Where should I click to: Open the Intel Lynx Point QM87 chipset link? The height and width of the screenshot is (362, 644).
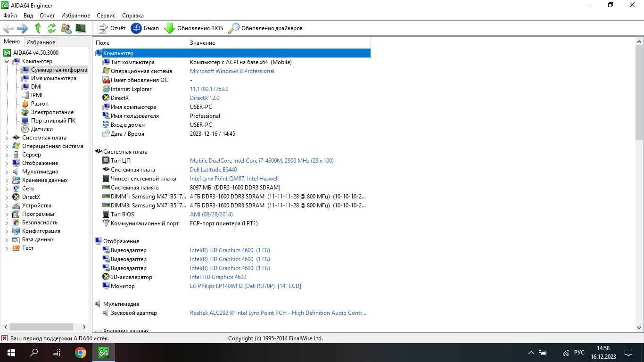click(234, 179)
